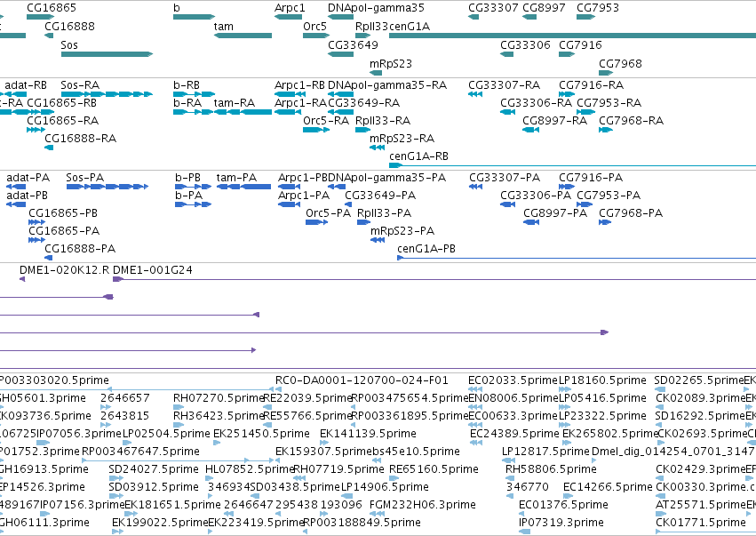Select the CG16865-RB transcript
This screenshot has width=756, height=536.
[41, 112]
